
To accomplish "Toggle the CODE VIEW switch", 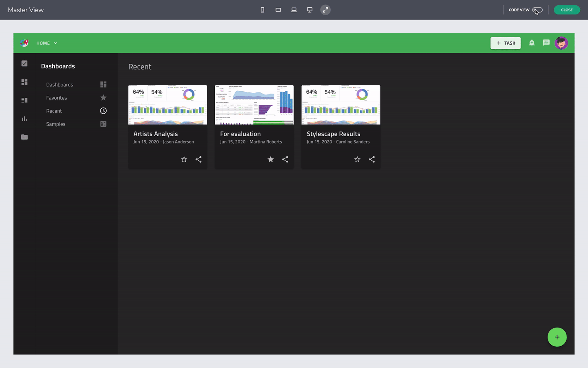I will click(x=537, y=9).
